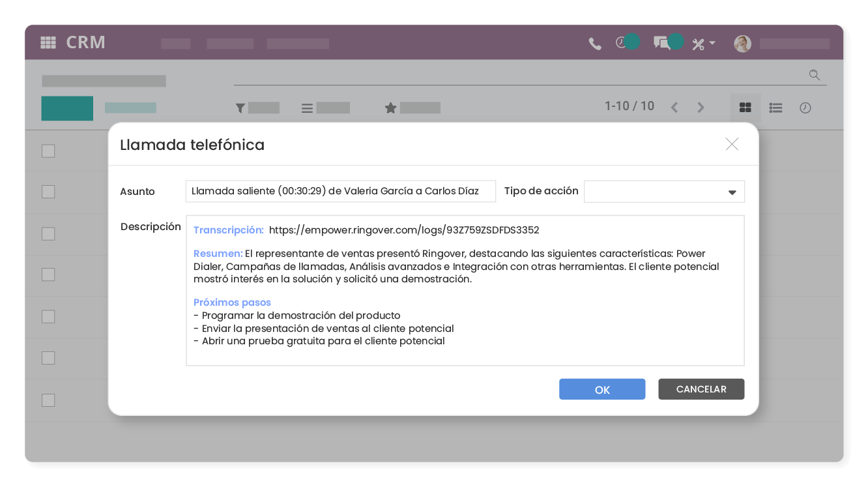Open the Tipo de acción dropdown
The width and height of the screenshot is (868, 487).
[x=665, y=191]
